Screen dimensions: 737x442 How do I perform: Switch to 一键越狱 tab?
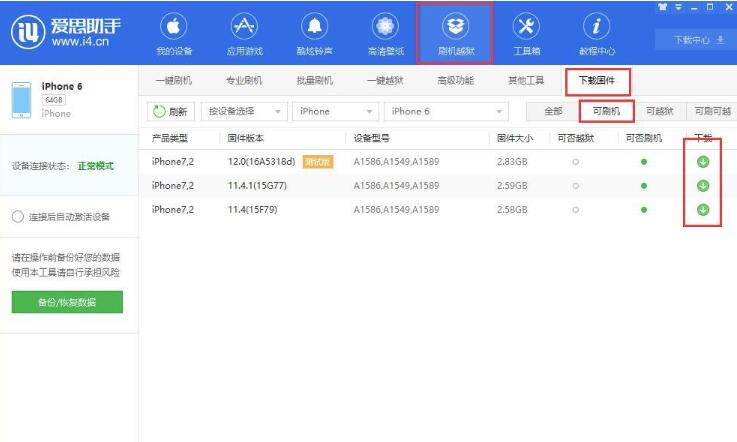tap(385, 80)
